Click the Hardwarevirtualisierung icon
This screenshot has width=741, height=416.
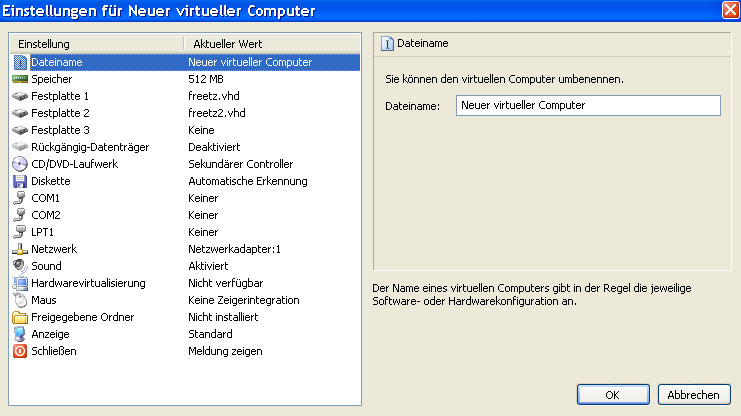(20, 283)
